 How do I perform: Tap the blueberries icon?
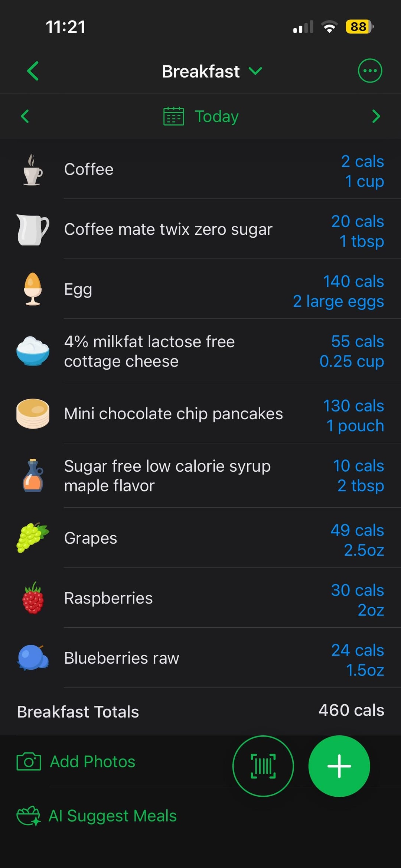coord(33,658)
